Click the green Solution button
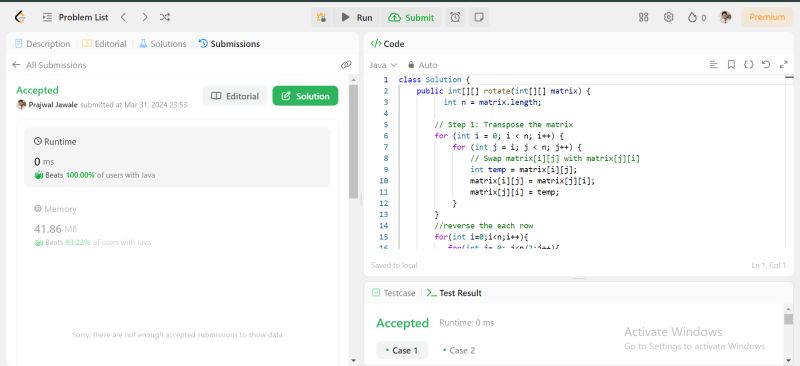The height and width of the screenshot is (366, 800). [x=305, y=96]
